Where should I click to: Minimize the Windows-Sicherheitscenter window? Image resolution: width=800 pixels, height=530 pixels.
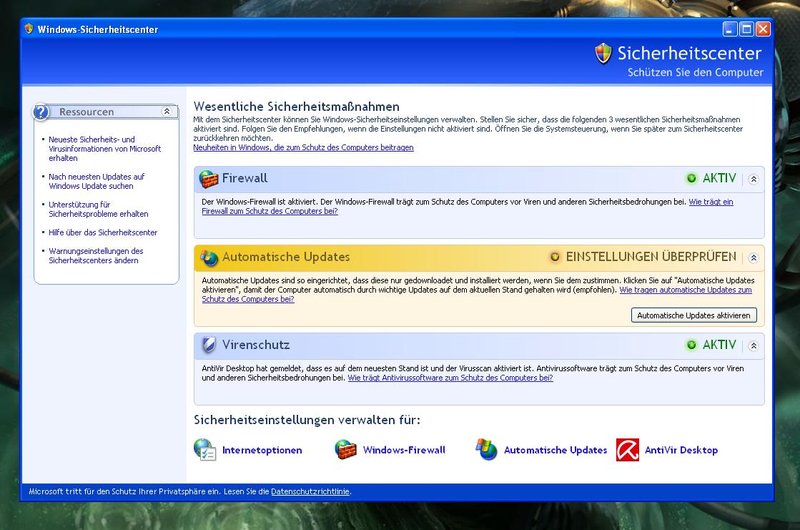pyautogui.click(x=730, y=29)
